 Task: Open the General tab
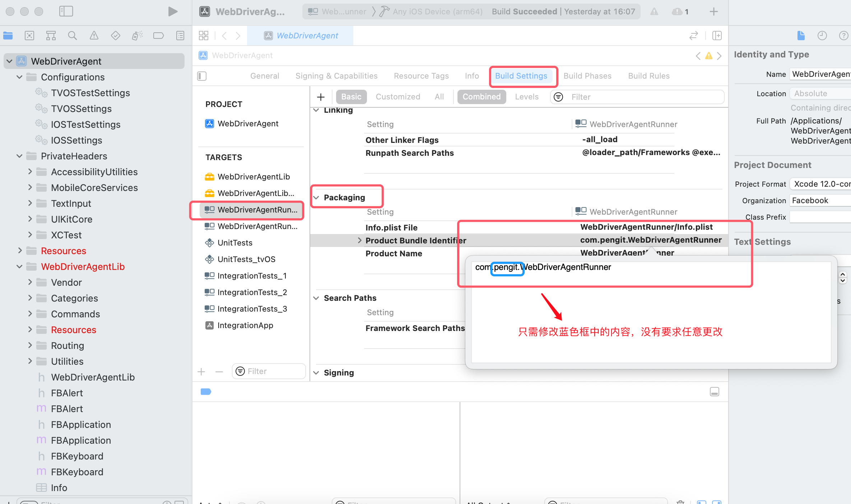click(x=265, y=76)
